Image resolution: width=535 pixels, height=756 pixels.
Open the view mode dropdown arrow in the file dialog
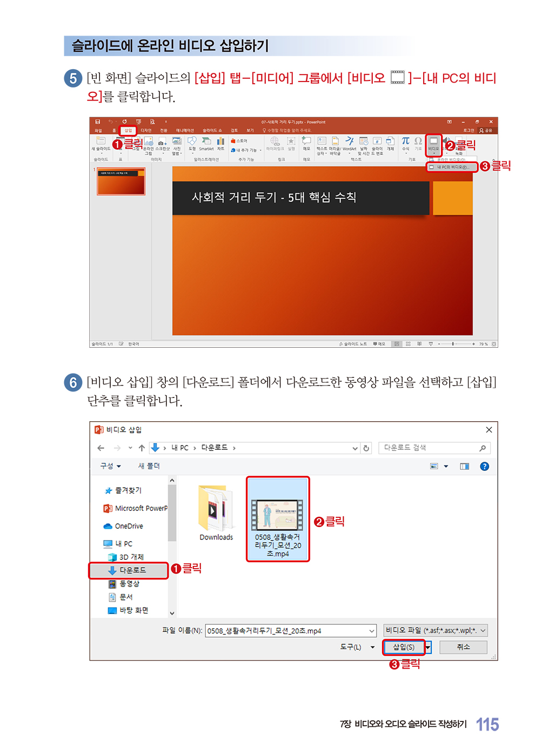pos(446,467)
